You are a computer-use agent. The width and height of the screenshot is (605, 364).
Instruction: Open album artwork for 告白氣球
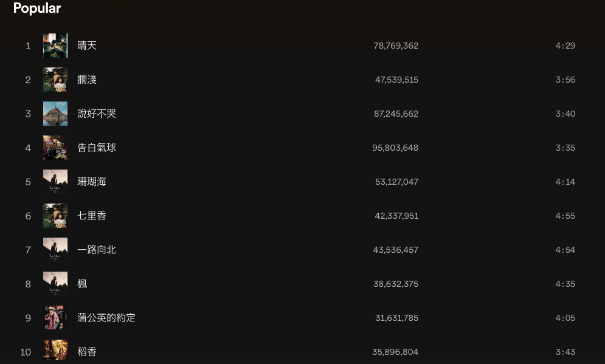[55, 148]
